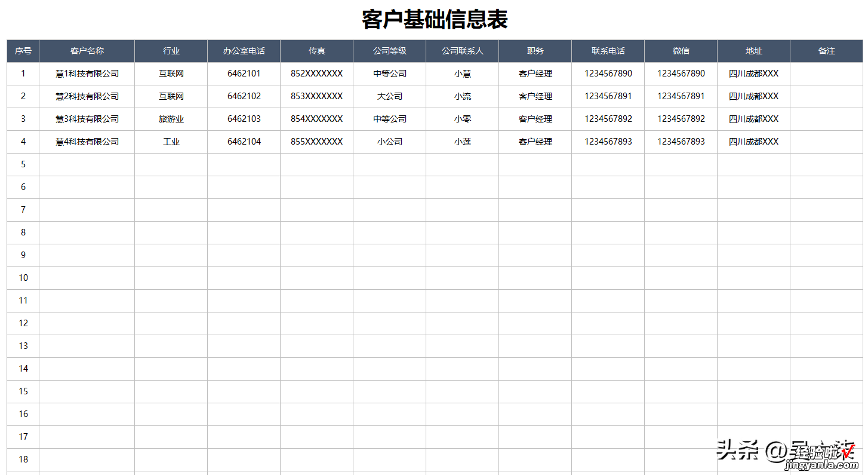Image resolution: width=868 pixels, height=475 pixels.
Task: Click row number 18
Action: coord(23,459)
